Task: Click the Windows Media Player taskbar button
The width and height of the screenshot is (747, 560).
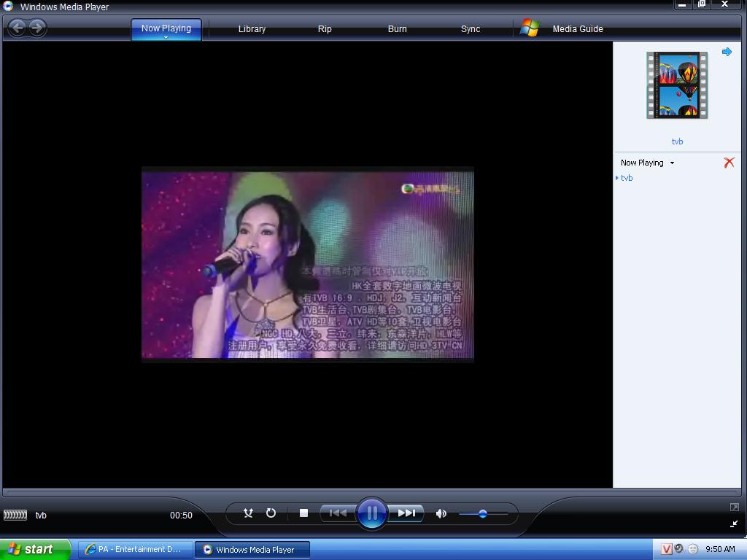Action: (252, 550)
